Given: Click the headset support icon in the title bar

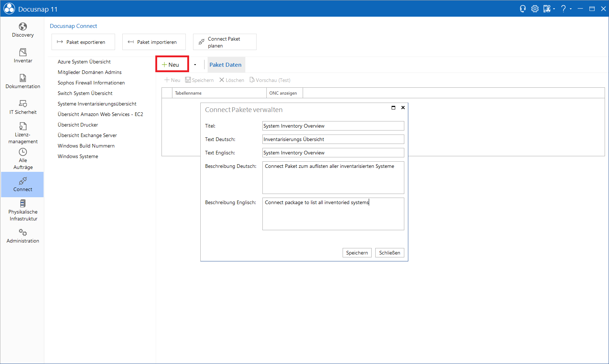Looking at the screenshot, I should 523,9.
